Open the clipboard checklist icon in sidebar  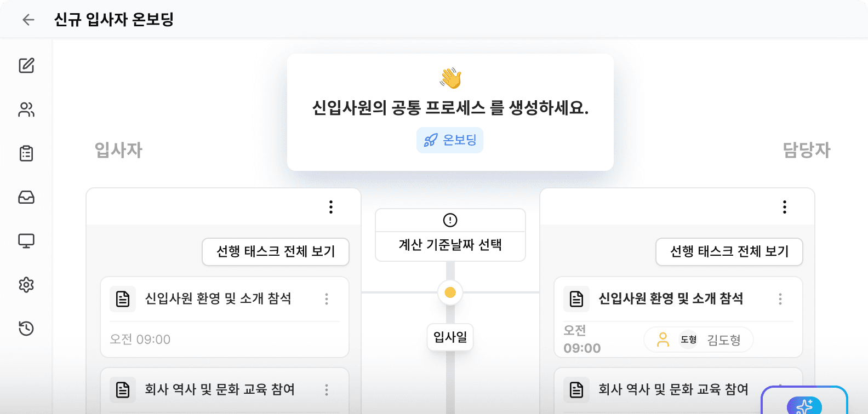(x=26, y=153)
